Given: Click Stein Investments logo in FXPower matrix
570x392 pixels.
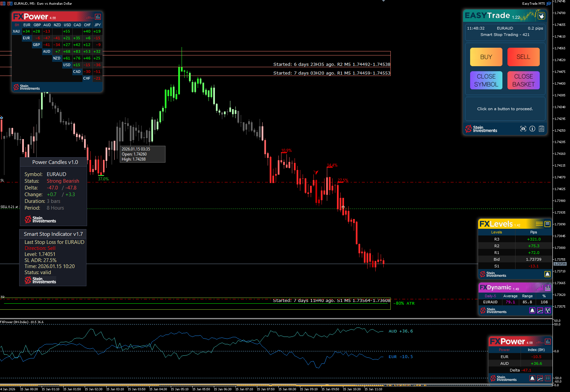Looking at the screenshot, I should [x=27, y=87].
